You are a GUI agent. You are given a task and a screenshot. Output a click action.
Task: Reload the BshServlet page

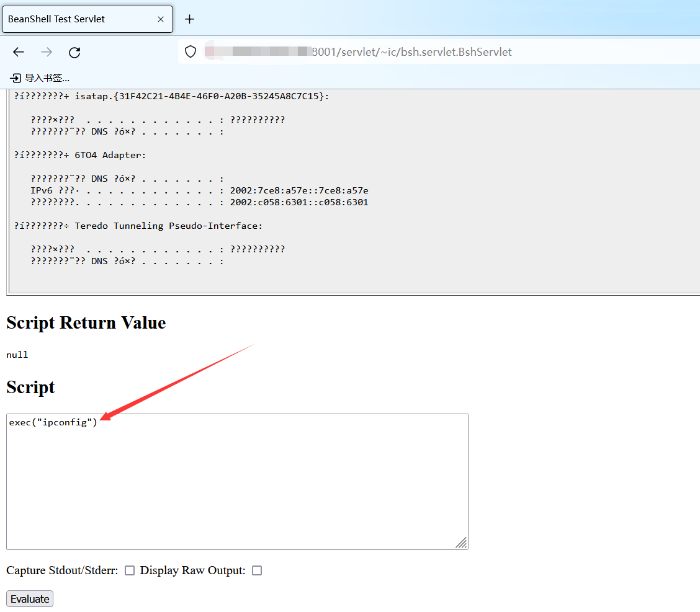(x=74, y=52)
